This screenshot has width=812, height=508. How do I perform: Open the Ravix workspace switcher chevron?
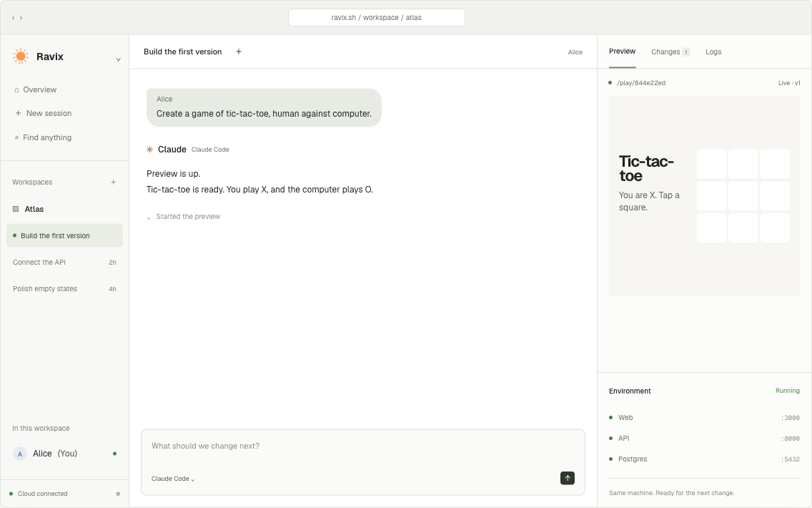tap(118, 59)
